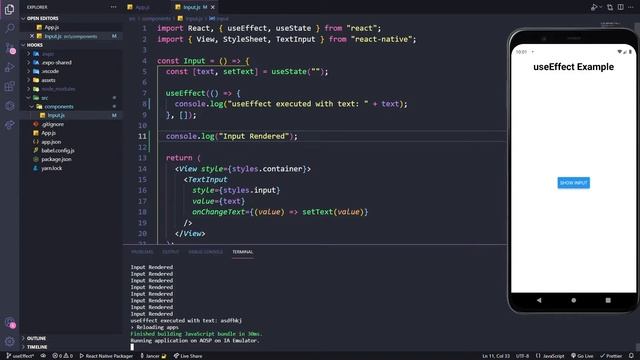Open the notifications bell in the status bar
The width and height of the screenshot is (640, 360).
pyautogui.click(x=631, y=356)
